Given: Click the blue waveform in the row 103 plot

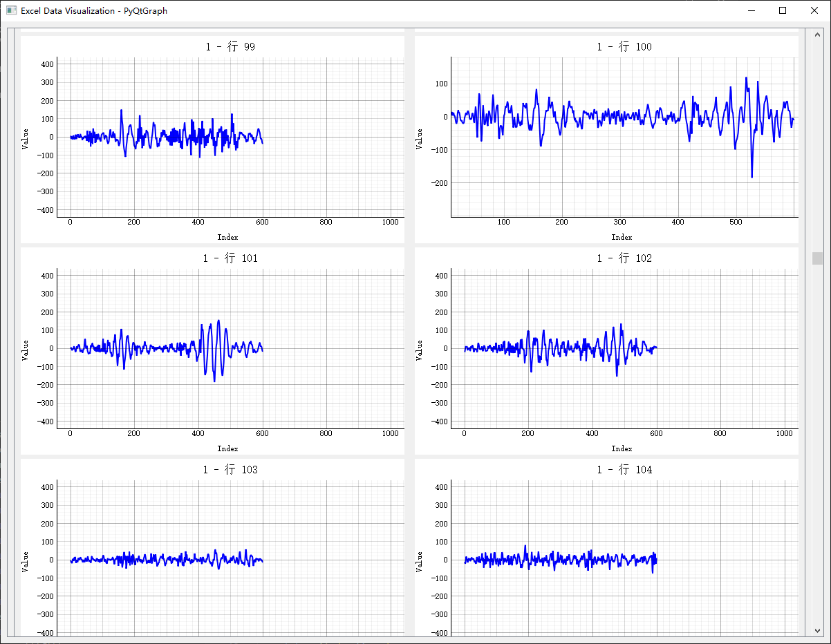Looking at the screenshot, I should coord(166,560).
